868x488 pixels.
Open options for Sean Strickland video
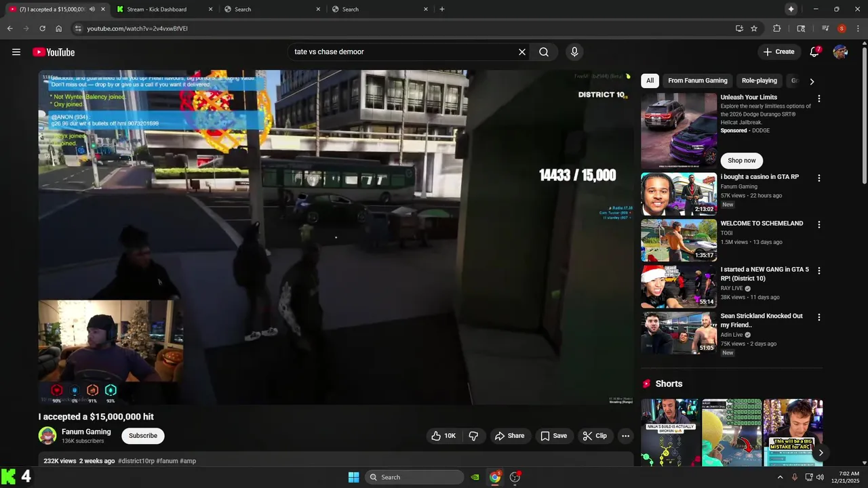[818, 317]
